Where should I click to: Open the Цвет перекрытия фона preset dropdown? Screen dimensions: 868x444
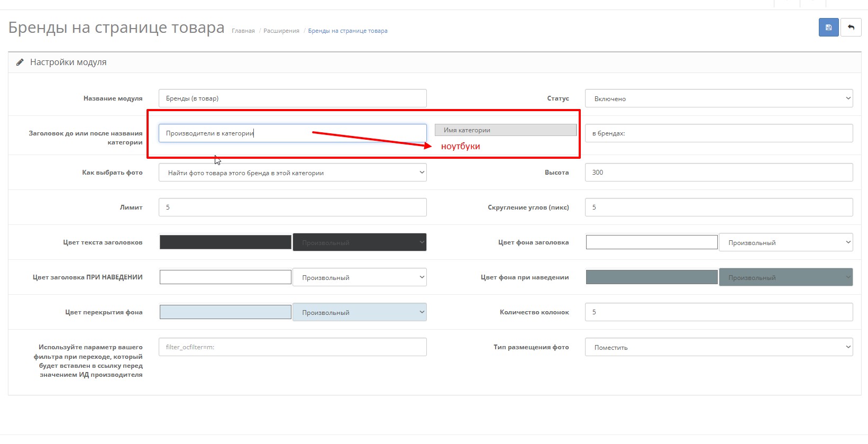359,312
